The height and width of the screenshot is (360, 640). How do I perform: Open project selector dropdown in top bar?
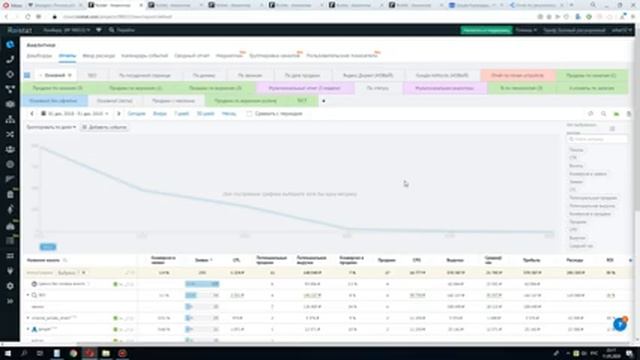(67, 30)
